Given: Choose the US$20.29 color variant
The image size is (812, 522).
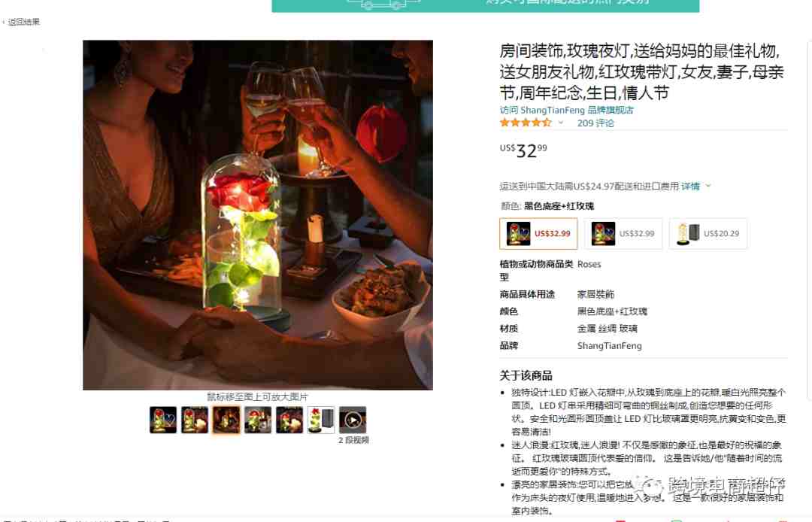Looking at the screenshot, I should click(x=708, y=234).
